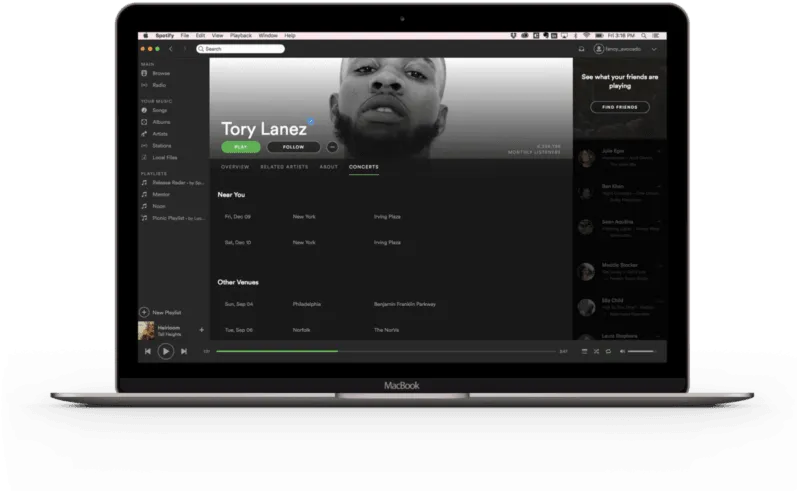Go to Albums in Your Music
This screenshot has width=797, height=491.
tap(161, 122)
